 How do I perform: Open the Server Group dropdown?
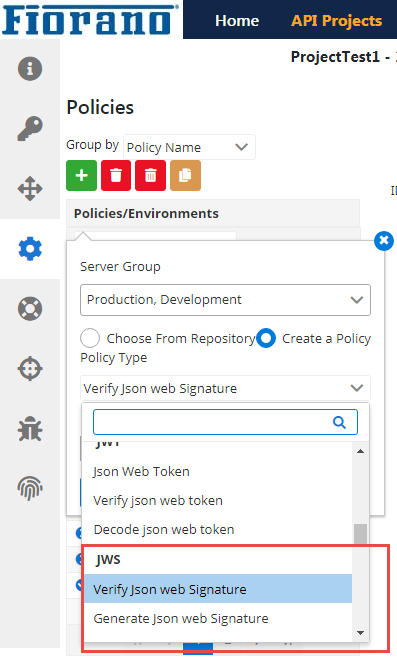coord(225,300)
